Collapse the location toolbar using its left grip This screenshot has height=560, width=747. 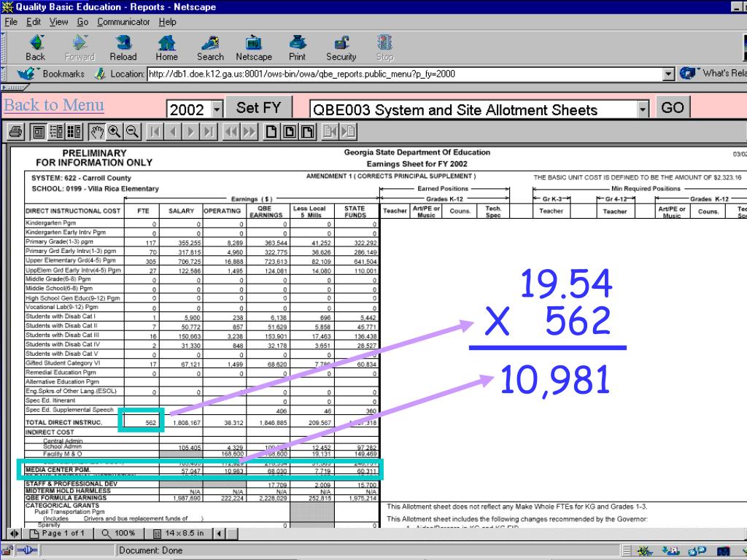click(4, 74)
